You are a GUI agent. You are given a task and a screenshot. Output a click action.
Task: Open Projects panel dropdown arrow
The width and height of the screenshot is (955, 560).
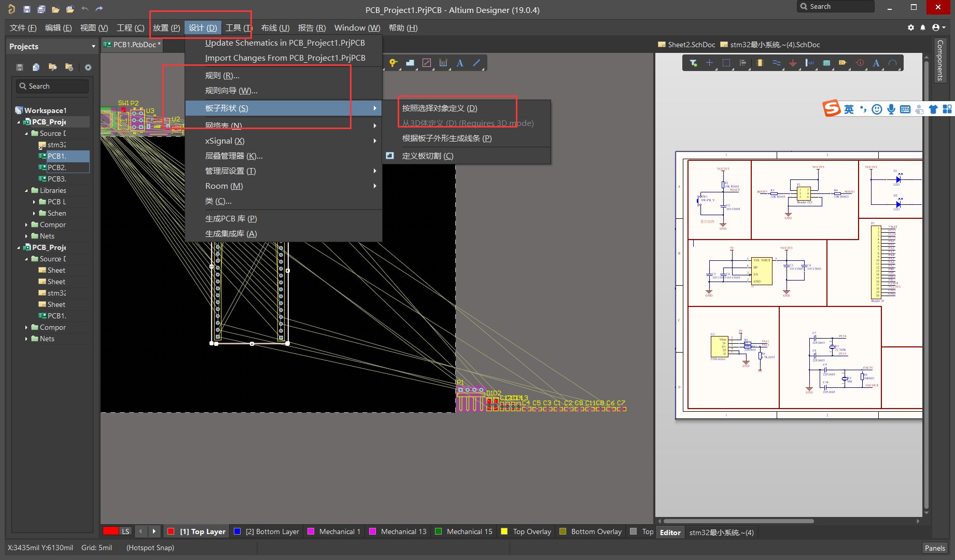coord(93,47)
